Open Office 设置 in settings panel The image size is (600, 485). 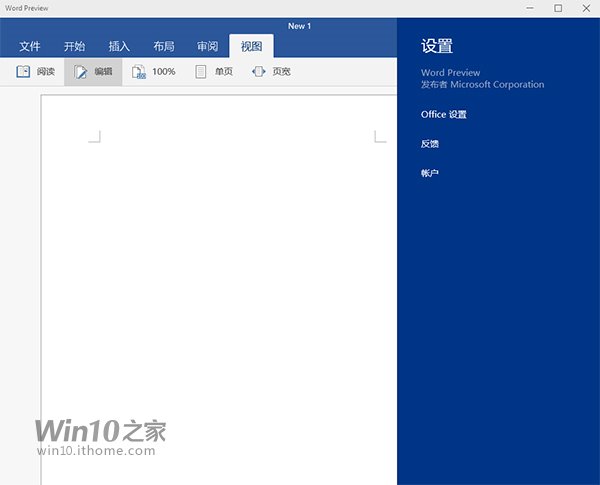pos(443,114)
